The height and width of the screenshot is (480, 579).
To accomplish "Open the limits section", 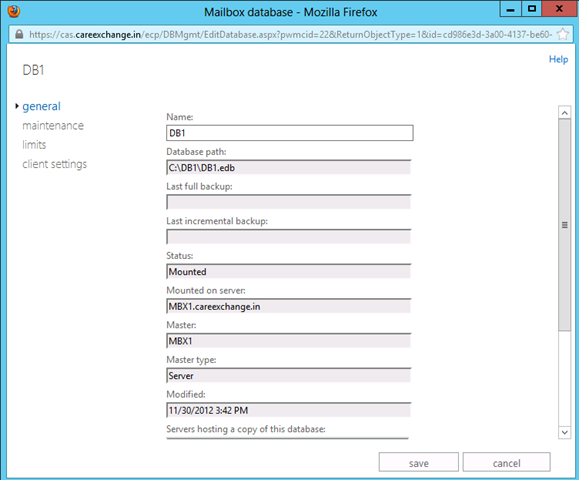I will click(x=34, y=145).
